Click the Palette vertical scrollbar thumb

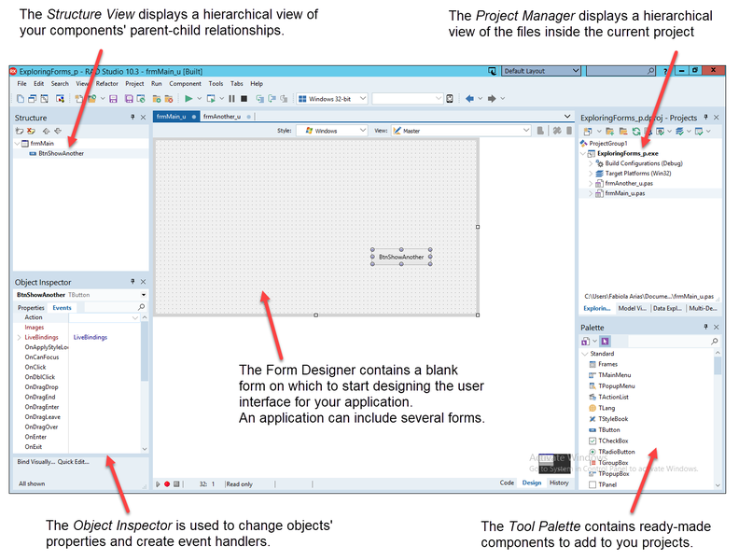[x=718, y=365]
